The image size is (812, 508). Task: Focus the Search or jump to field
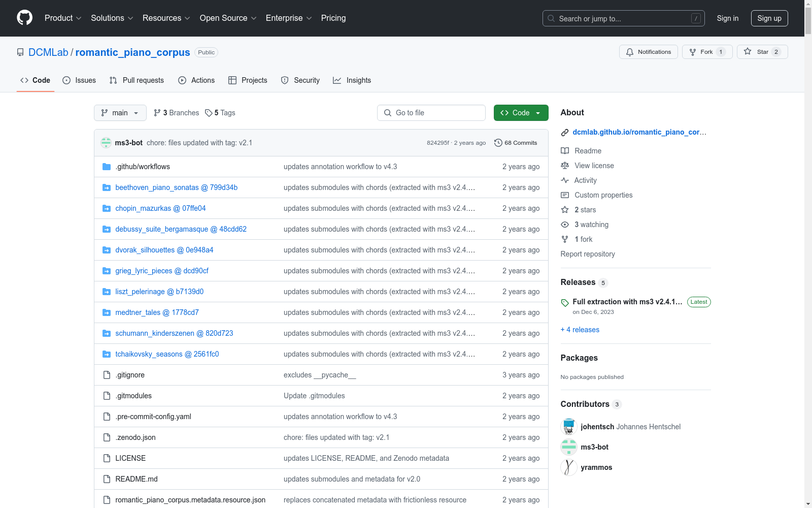[624, 18]
